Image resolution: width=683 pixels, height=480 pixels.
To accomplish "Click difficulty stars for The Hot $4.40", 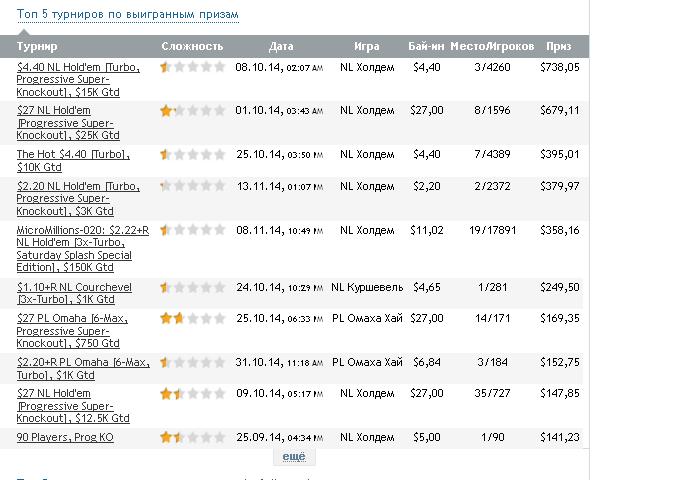I will tap(192, 154).
